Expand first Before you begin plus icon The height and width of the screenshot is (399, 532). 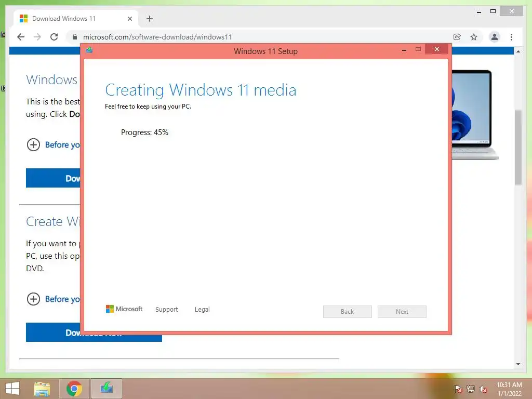point(33,145)
